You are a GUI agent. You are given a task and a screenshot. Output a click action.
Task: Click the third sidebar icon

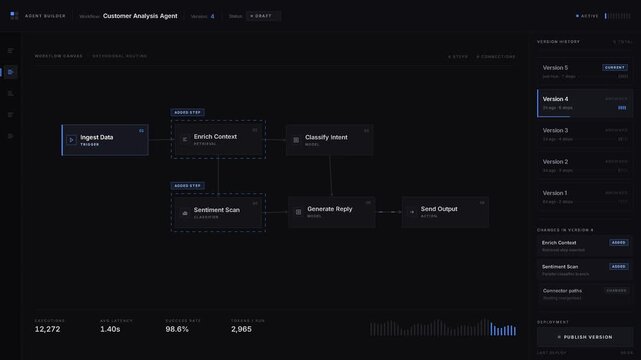(11, 94)
